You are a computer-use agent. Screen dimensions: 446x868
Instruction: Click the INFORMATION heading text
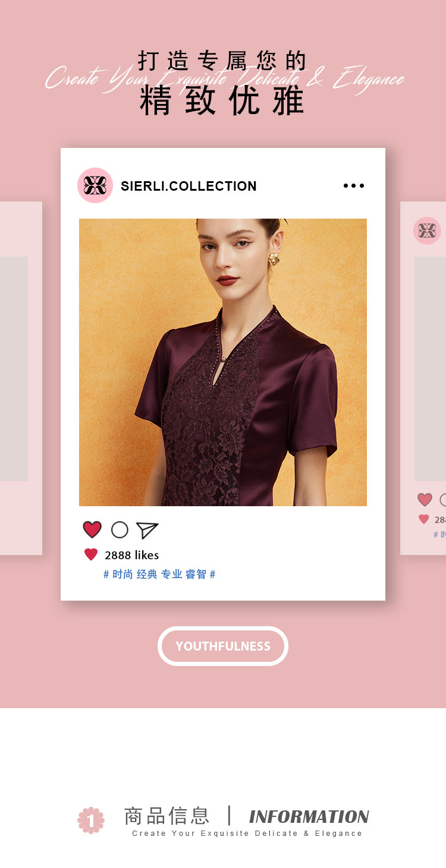(x=309, y=816)
